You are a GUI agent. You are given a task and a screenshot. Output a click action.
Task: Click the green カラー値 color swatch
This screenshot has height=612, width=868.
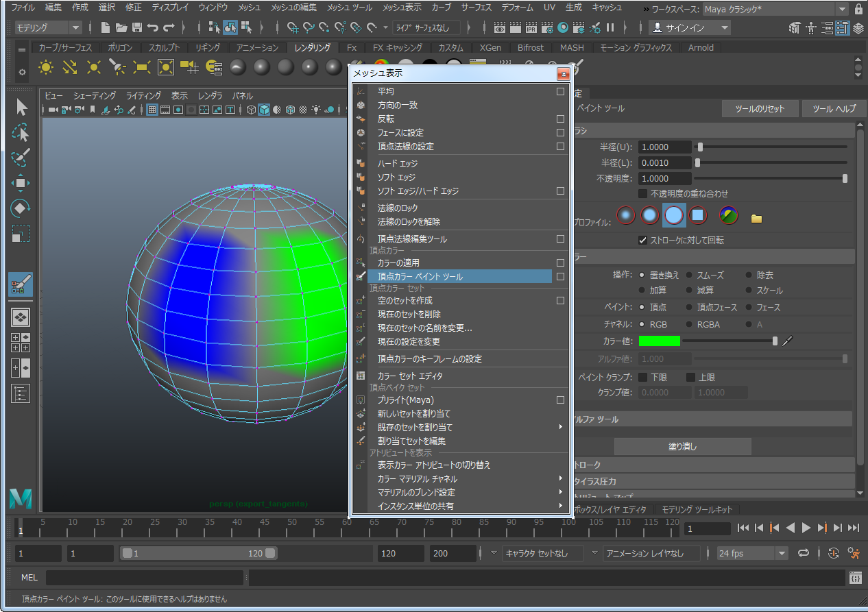[x=659, y=341]
